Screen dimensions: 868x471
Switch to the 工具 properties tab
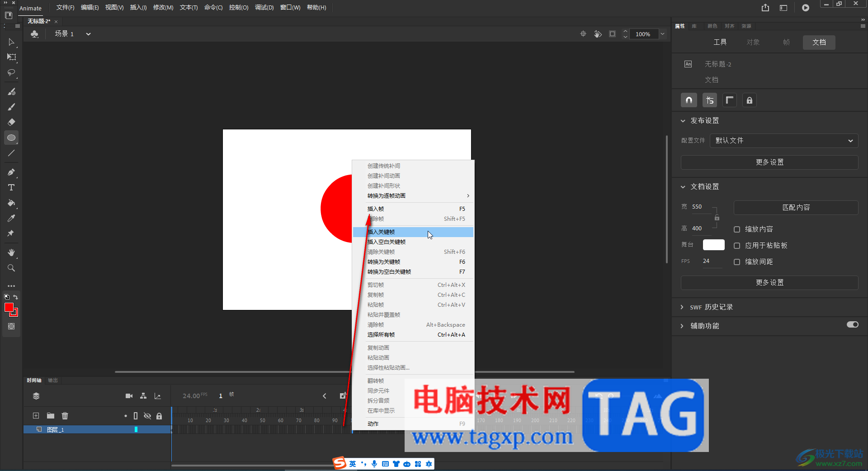(x=720, y=42)
